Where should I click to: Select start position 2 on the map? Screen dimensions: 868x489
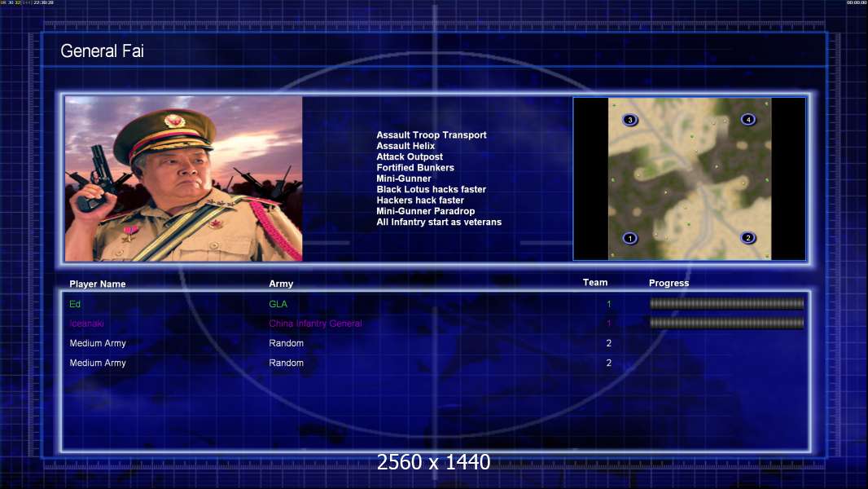click(x=747, y=238)
